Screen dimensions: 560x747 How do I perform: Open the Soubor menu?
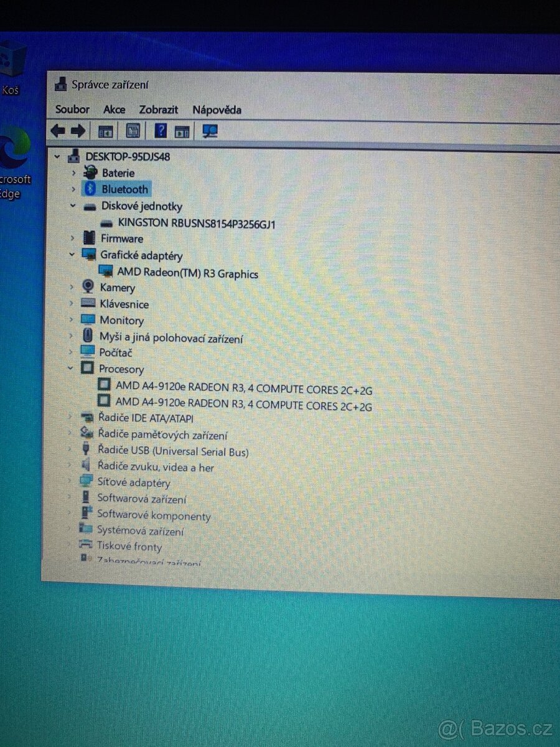pyautogui.click(x=72, y=110)
